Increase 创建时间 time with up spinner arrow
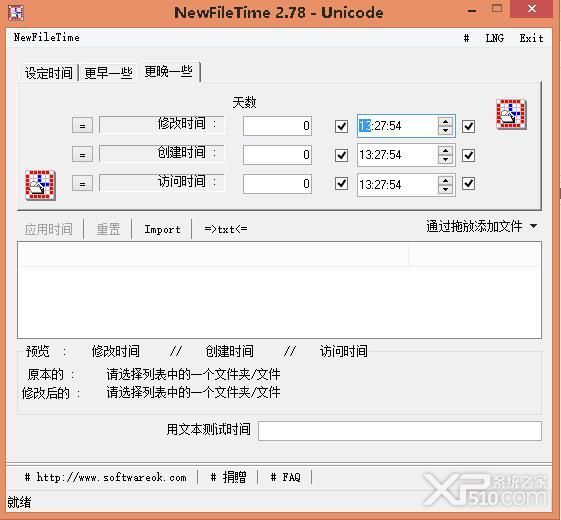The width and height of the screenshot is (561, 520). click(445, 150)
